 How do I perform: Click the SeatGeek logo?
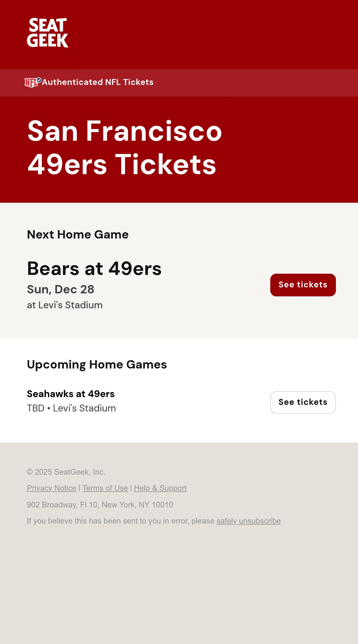(x=48, y=33)
